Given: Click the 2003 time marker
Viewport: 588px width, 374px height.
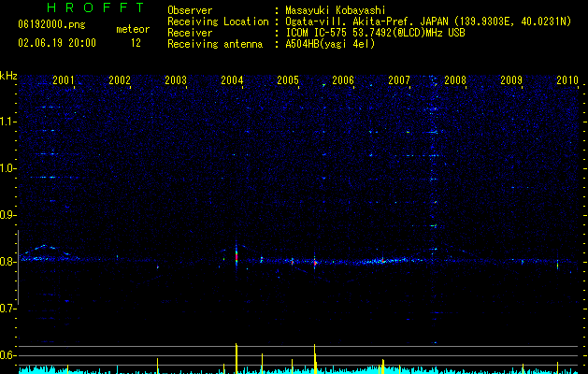Looking at the screenshot, I should [176, 80].
